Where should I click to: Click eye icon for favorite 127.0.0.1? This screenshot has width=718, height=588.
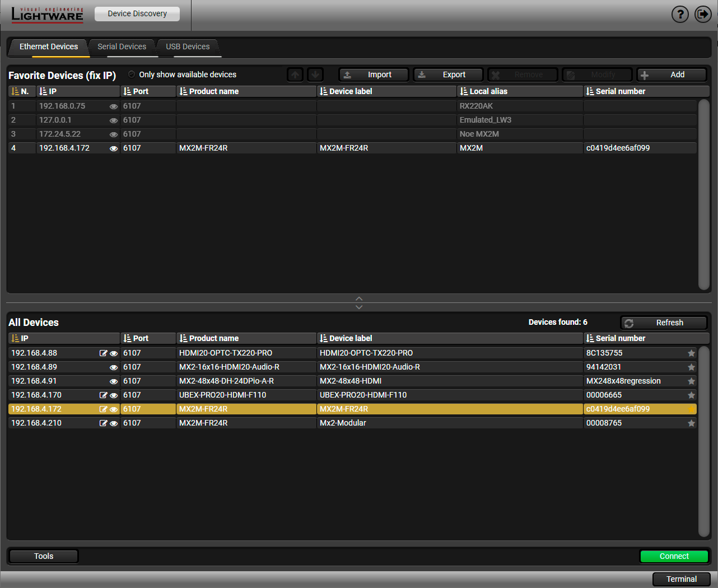click(114, 120)
